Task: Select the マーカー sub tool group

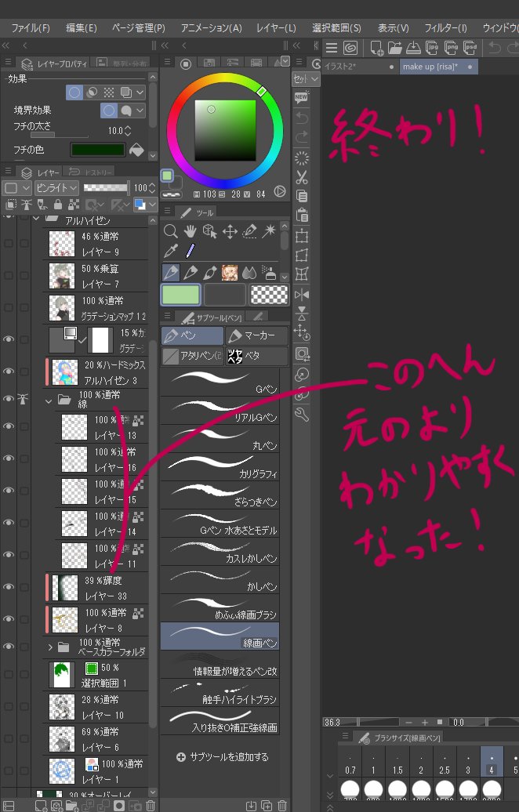Action: [x=256, y=335]
